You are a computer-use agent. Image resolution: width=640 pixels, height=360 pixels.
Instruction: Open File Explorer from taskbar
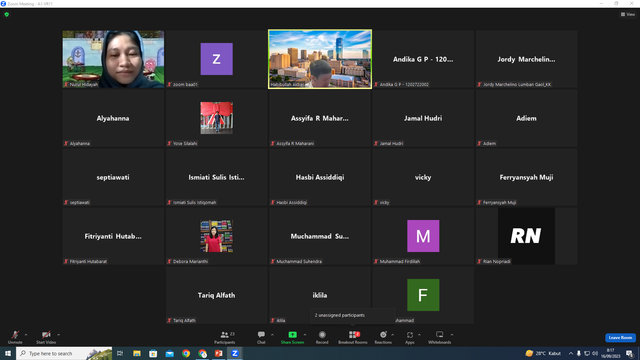137,353
